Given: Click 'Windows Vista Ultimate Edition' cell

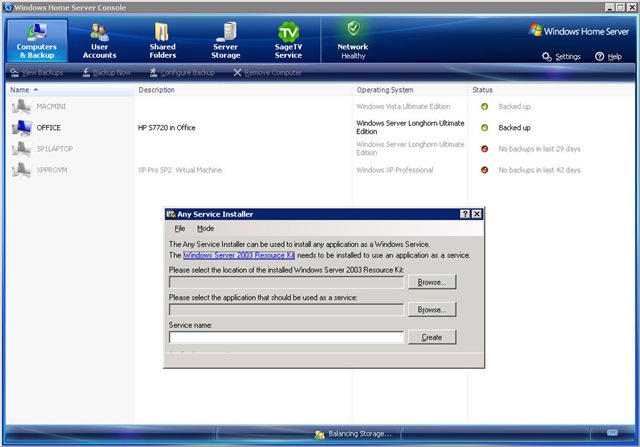Looking at the screenshot, I should pos(403,107).
